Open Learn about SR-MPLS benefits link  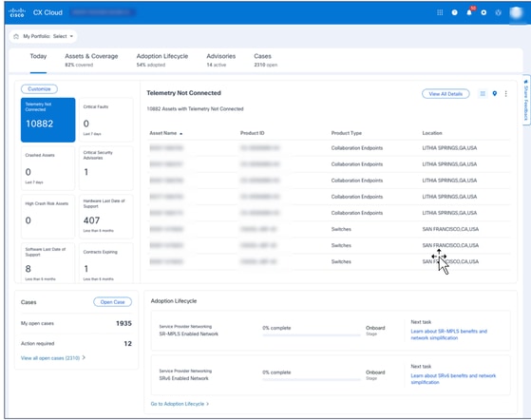point(449,334)
